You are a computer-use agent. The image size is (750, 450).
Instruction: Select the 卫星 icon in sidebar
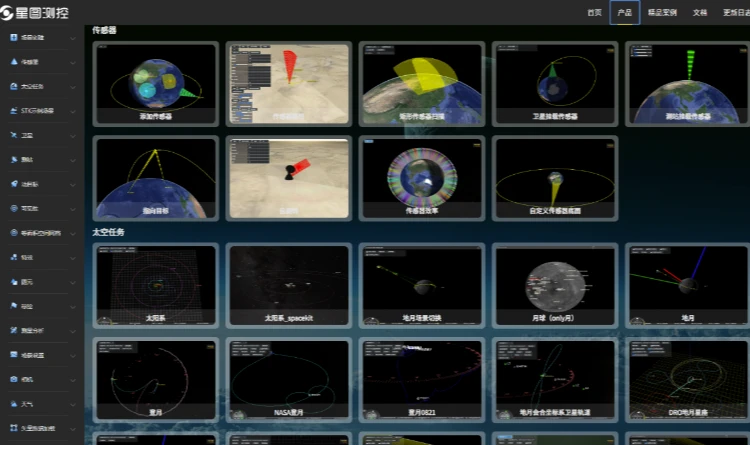pos(13,135)
